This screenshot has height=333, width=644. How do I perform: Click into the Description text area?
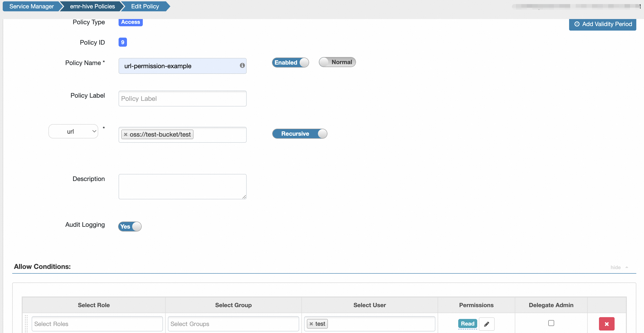[x=182, y=186]
